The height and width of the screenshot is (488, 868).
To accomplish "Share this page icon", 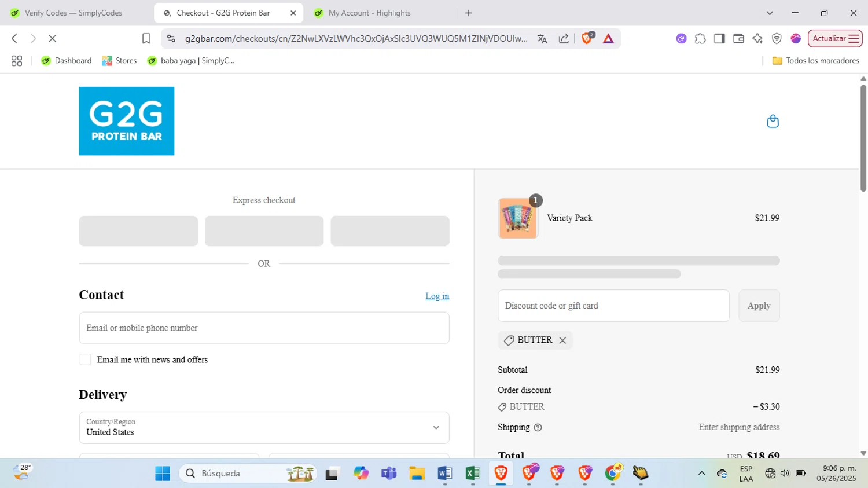I will click(564, 39).
